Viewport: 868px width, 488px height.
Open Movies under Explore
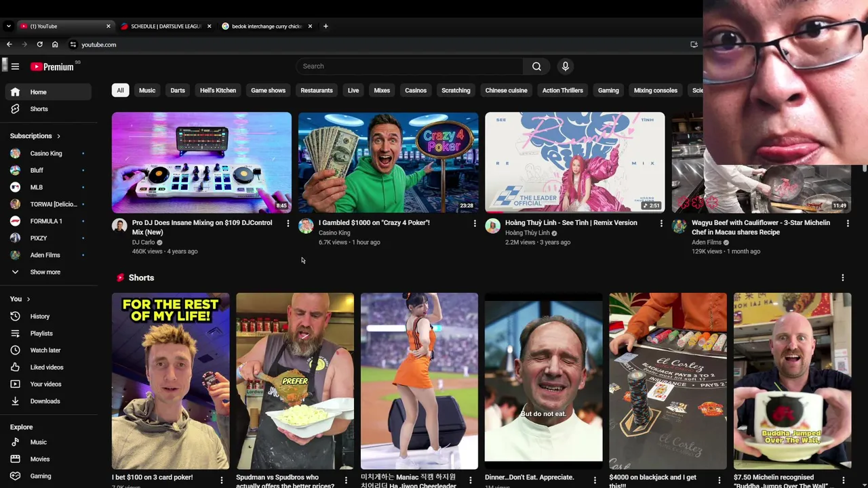coord(47,459)
